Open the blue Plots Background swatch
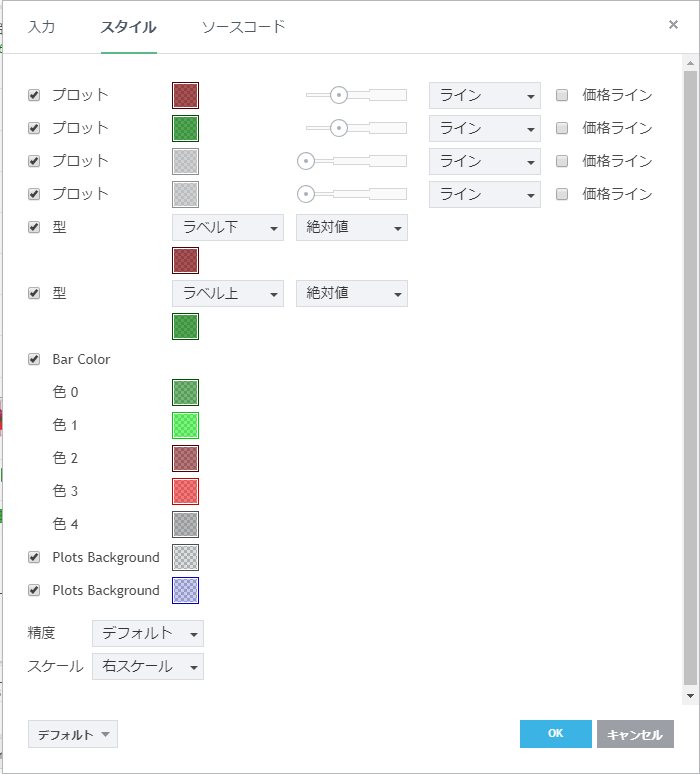 point(185,590)
